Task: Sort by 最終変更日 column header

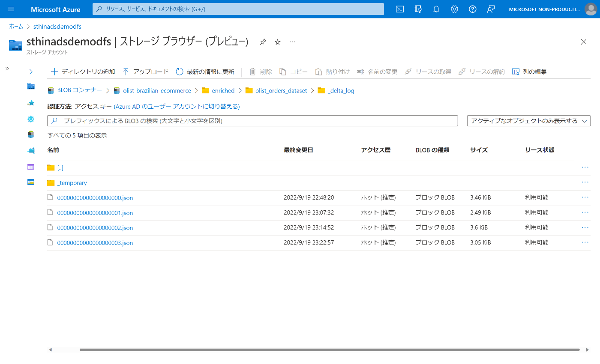Action: pos(298,150)
